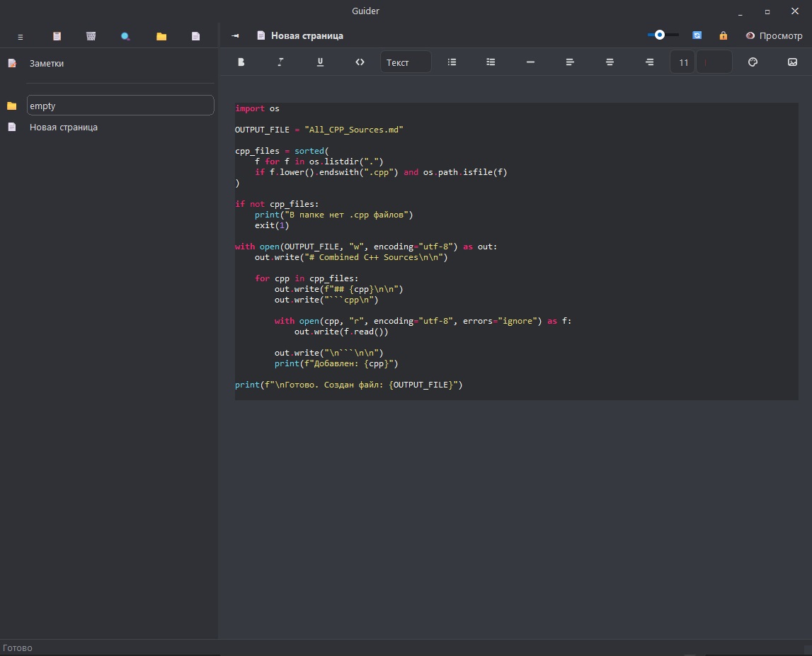Insert an image into the page
Image resolution: width=812 pixels, height=656 pixels.
[792, 62]
